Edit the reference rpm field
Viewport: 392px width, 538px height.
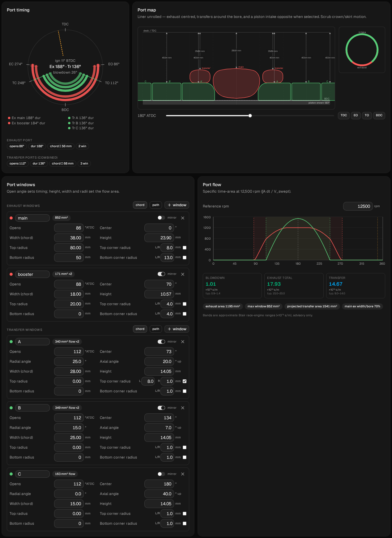click(x=358, y=206)
